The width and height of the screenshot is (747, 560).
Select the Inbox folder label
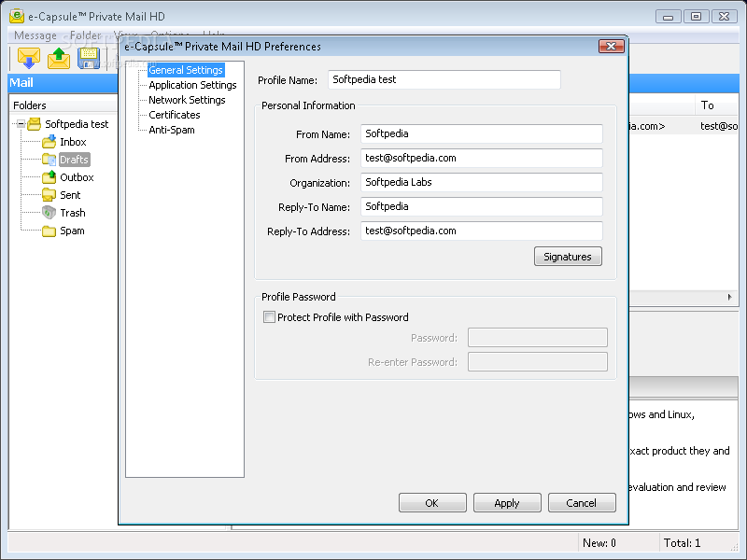(73, 142)
